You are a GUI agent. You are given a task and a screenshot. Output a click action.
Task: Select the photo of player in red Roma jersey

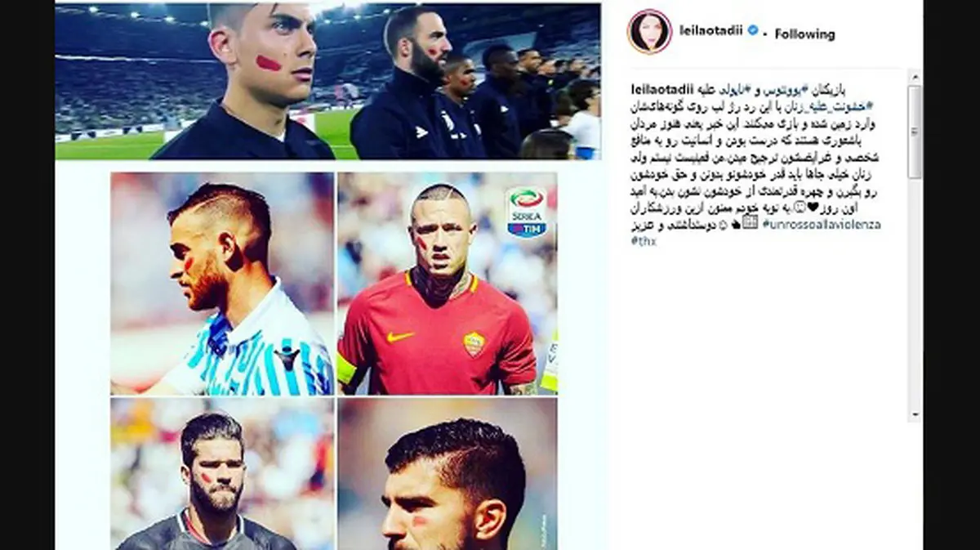point(448,284)
